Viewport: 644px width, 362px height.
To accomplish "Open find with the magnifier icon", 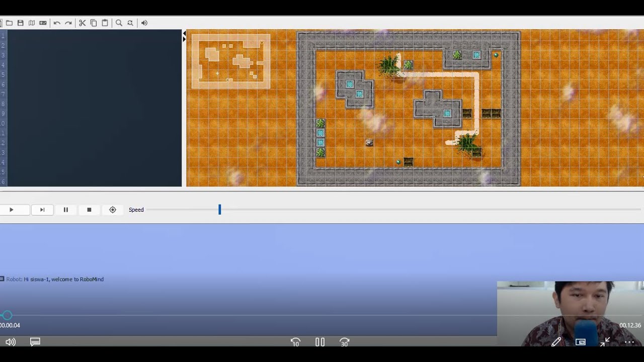I will 119,23.
